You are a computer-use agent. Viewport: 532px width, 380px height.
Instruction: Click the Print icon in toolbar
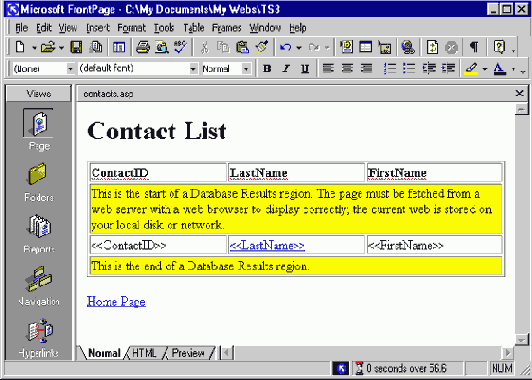pyautogui.click(x=143, y=47)
